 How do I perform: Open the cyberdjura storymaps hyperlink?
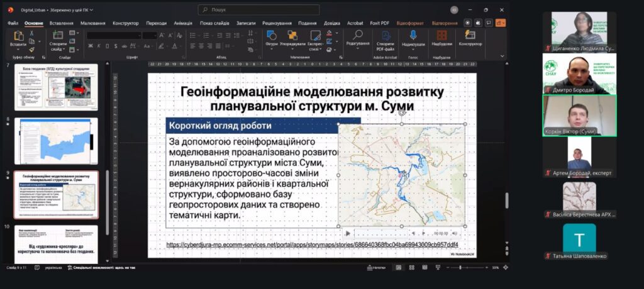pyautogui.click(x=312, y=244)
